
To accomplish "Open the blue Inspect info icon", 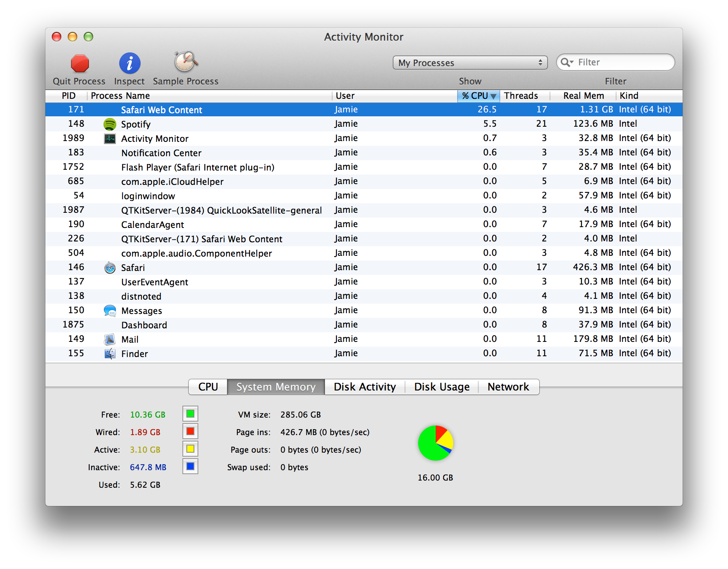I will 130,63.
